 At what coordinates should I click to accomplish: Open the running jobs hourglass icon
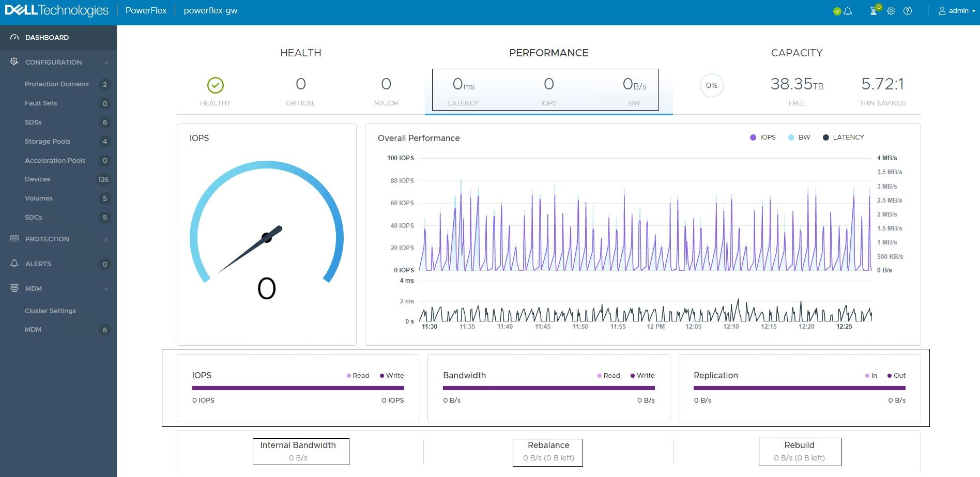873,11
